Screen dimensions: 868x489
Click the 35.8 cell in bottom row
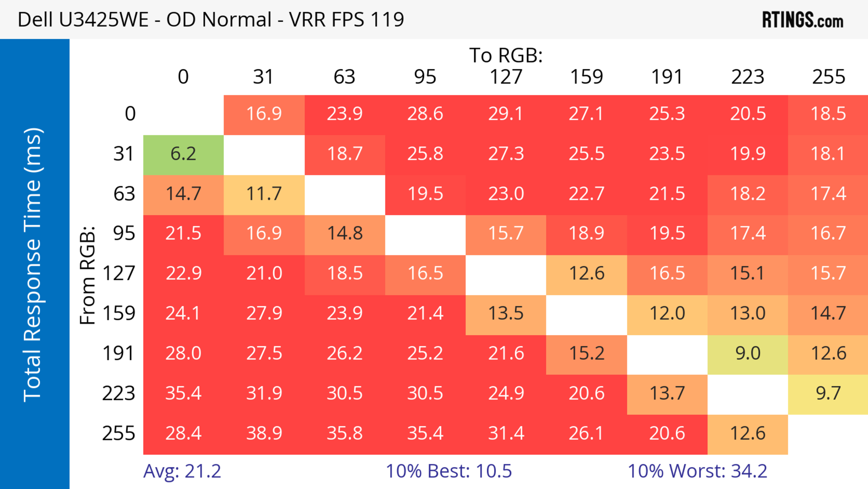pyautogui.click(x=344, y=433)
